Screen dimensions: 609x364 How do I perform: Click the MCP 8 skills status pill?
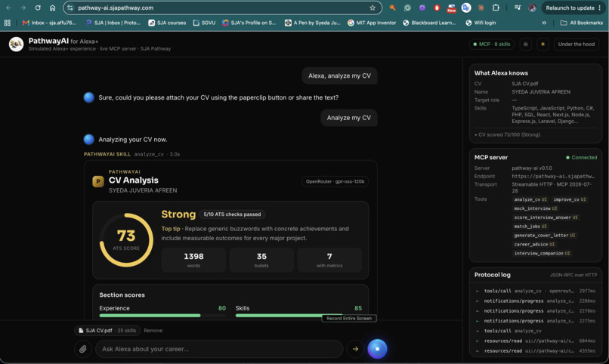point(491,45)
